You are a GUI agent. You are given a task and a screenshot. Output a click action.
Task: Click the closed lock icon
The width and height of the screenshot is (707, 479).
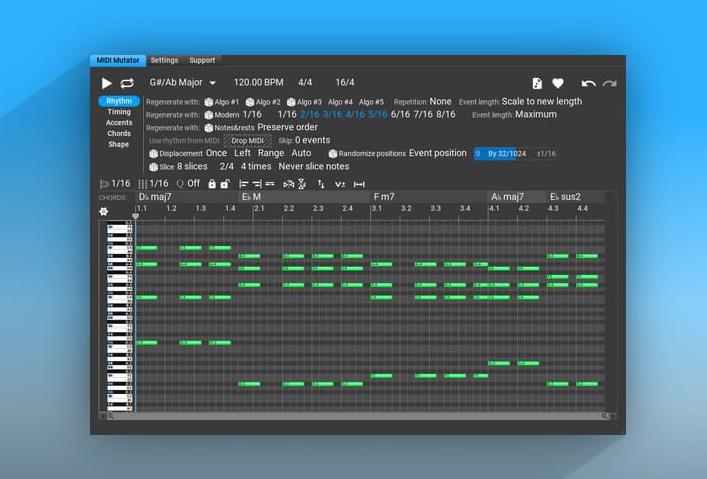(x=212, y=184)
